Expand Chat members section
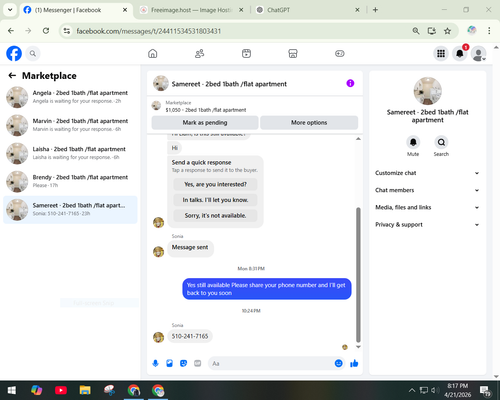Screen dimensions: 500x400 427,190
